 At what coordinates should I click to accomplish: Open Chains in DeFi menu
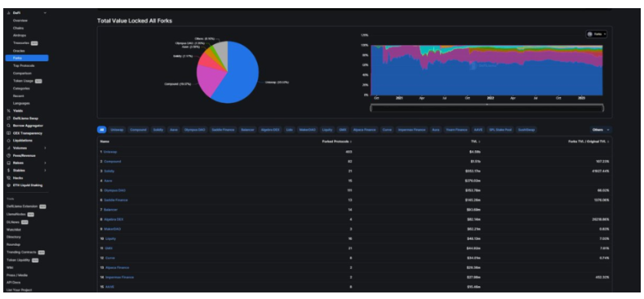pos(18,28)
